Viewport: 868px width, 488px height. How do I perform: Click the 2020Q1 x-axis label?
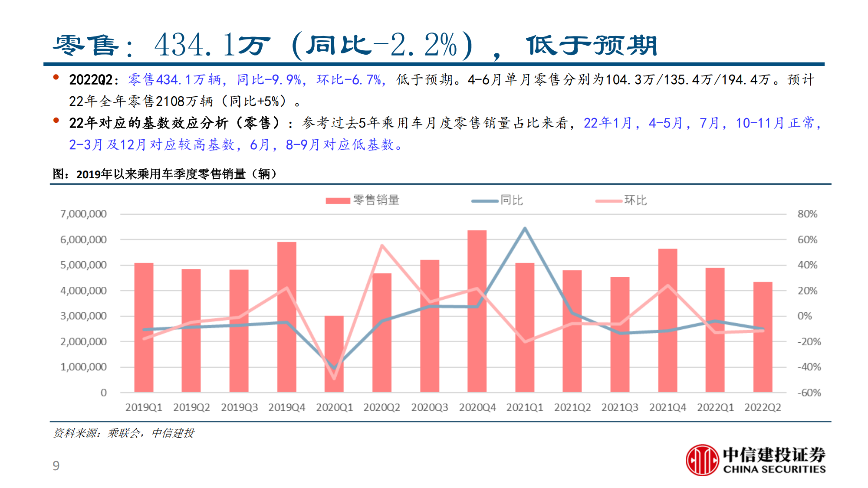tap(334, 407)
